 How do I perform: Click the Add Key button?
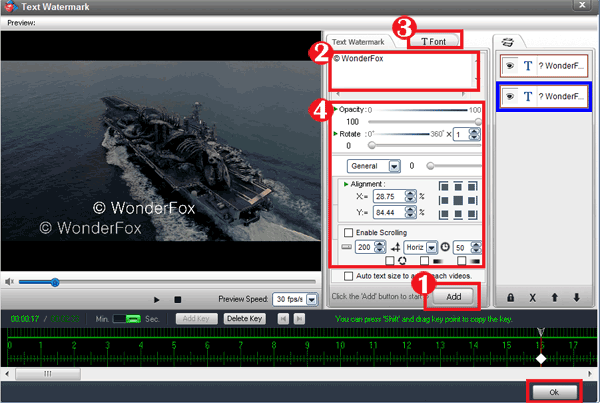(196, 319)
